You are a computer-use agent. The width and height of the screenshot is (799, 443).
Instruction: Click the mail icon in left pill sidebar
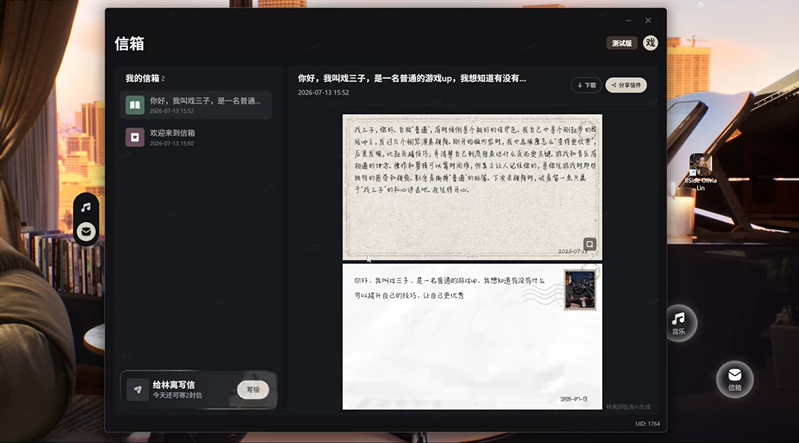[86, 232]
